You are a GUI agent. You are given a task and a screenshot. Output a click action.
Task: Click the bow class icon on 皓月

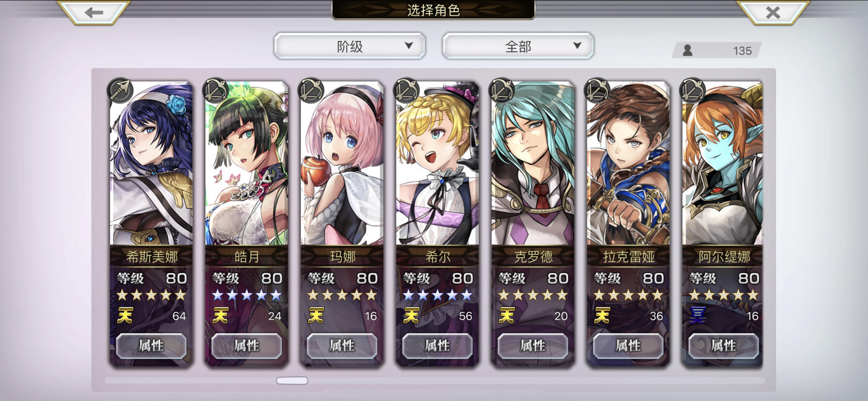(x=216, y=90)
